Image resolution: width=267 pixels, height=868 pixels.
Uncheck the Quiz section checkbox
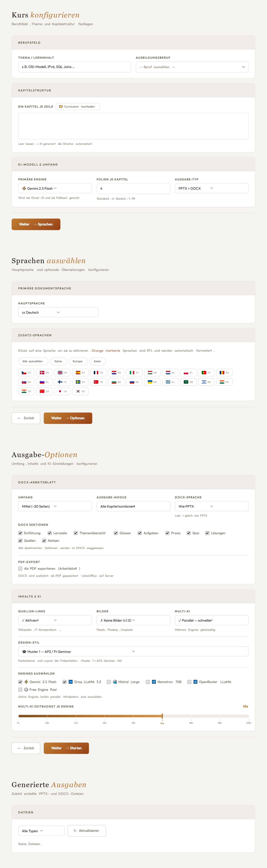[x=189, y=533]
